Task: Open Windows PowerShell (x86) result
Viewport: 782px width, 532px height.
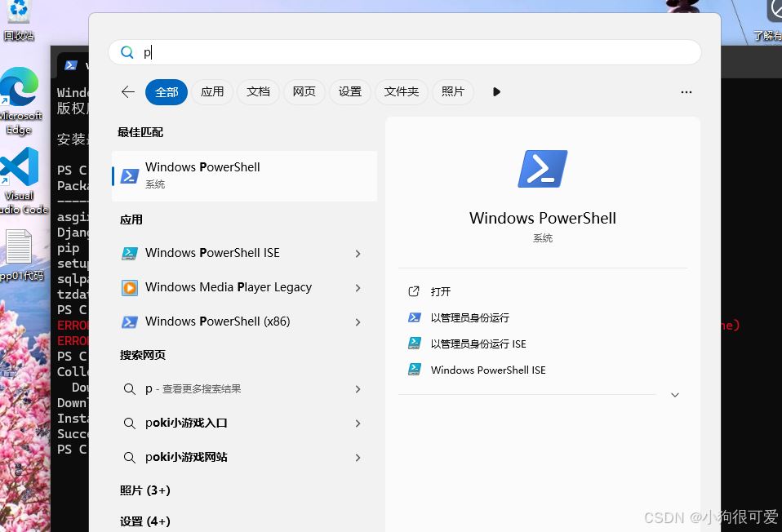Action: pyautogui.click(x=244, y=322)
